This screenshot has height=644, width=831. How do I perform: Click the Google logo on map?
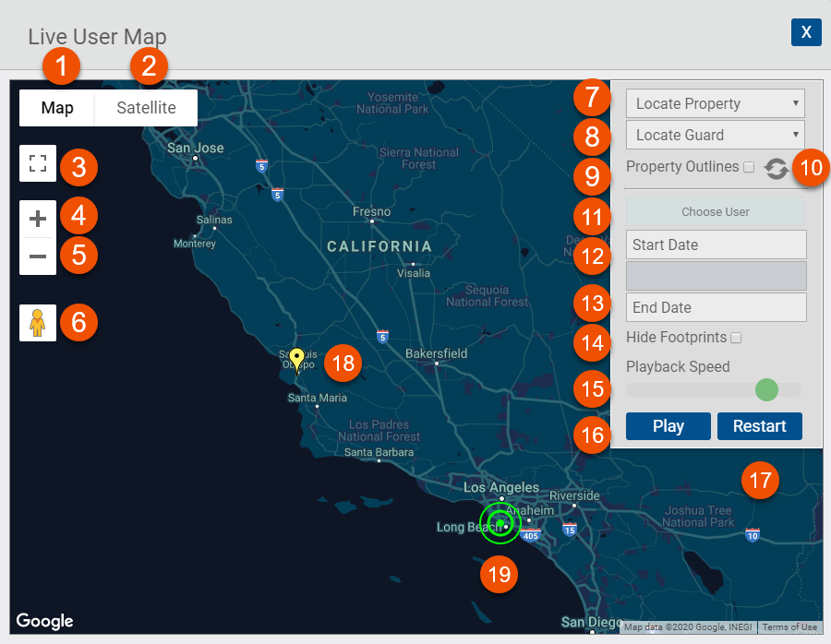(44, 621)
